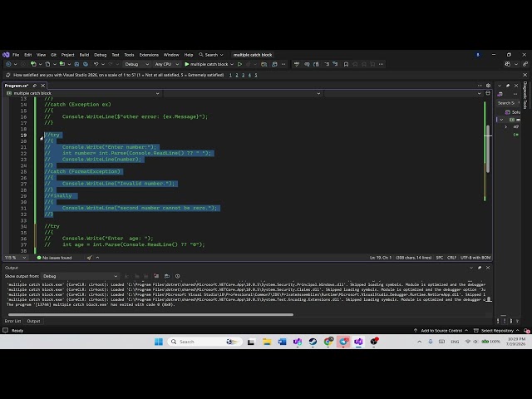Viewport: 532px width, 399px height.
Task: Click the Navigate Backward toolbar icon
Action: click(8, 64)
